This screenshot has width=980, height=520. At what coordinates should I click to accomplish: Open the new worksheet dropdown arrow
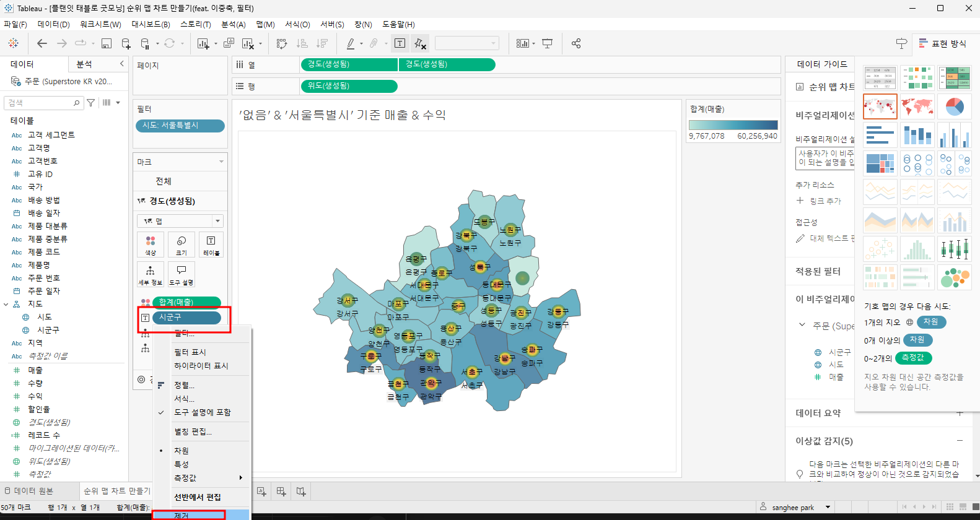click(216, 44)
